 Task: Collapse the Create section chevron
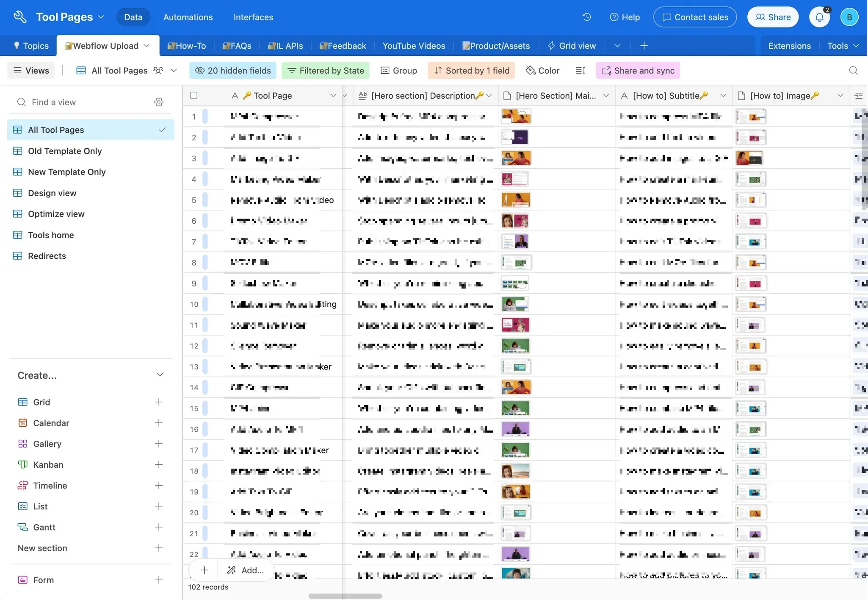click(x=160, y=375)
